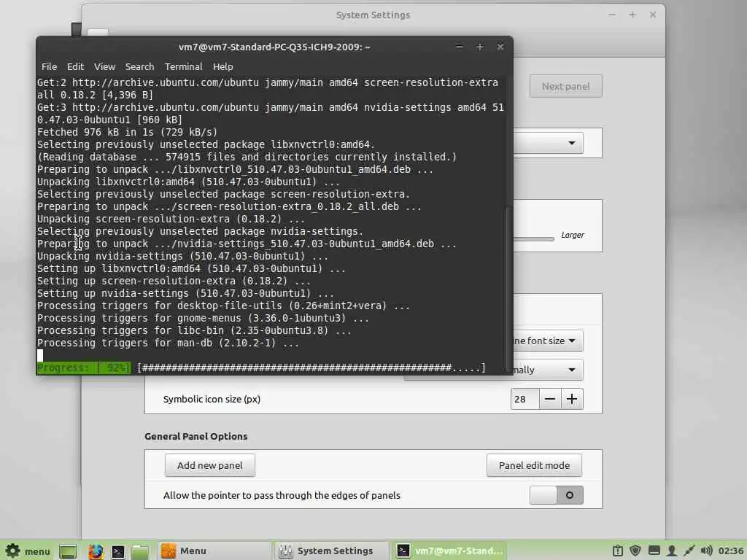
Task: Click 'Setting up nvidia-settings' terminal line
Action: [x=185, y=293]
